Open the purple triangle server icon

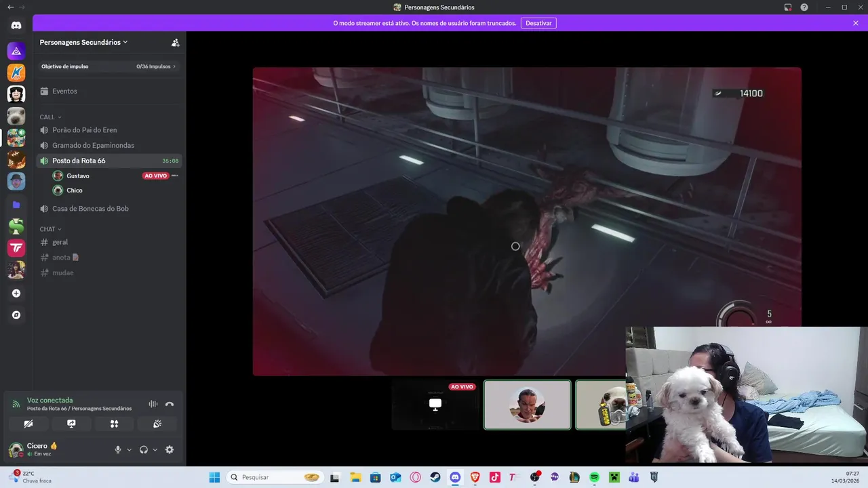(16, 51)
